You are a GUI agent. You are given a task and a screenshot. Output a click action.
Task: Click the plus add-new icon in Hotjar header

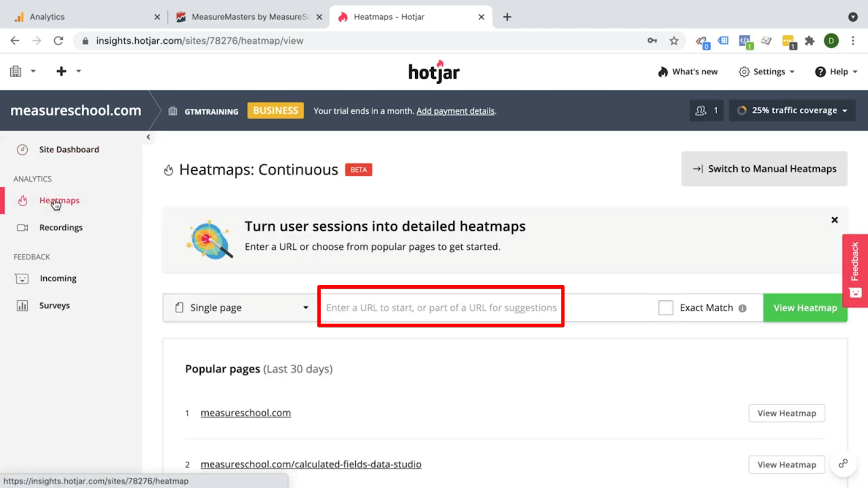[x=61, y=71]
